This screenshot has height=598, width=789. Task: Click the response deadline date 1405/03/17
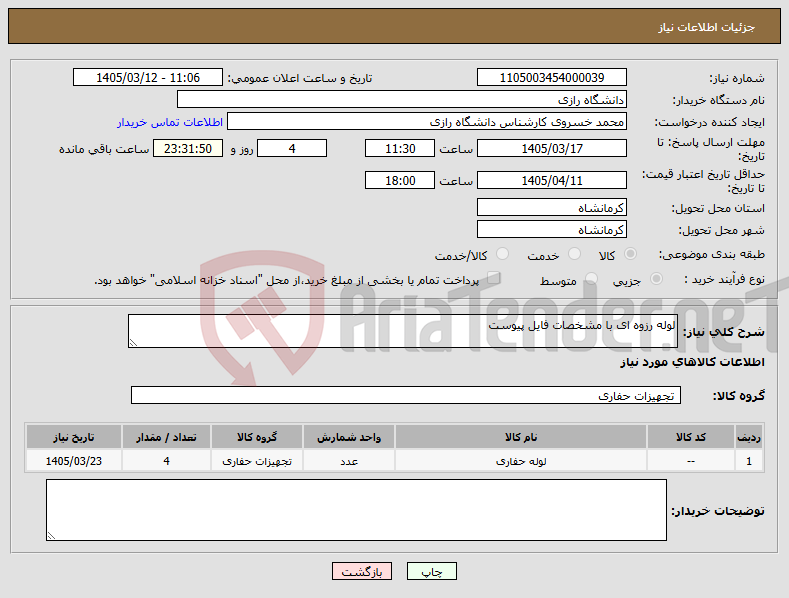point(551,148)
